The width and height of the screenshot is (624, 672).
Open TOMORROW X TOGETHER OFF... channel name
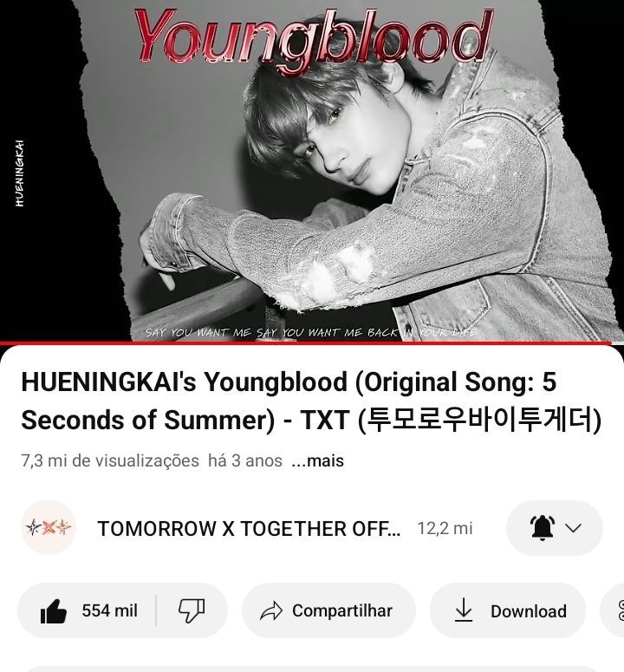point(249,528)
